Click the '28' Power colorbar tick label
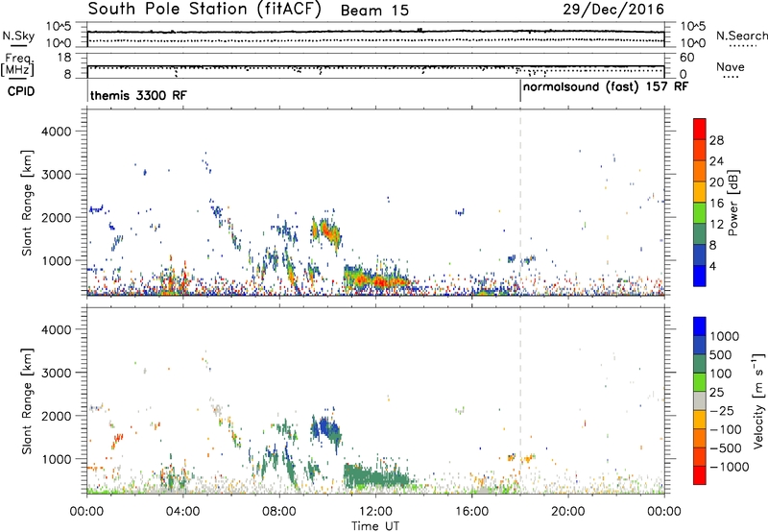 tap(716, 140)
